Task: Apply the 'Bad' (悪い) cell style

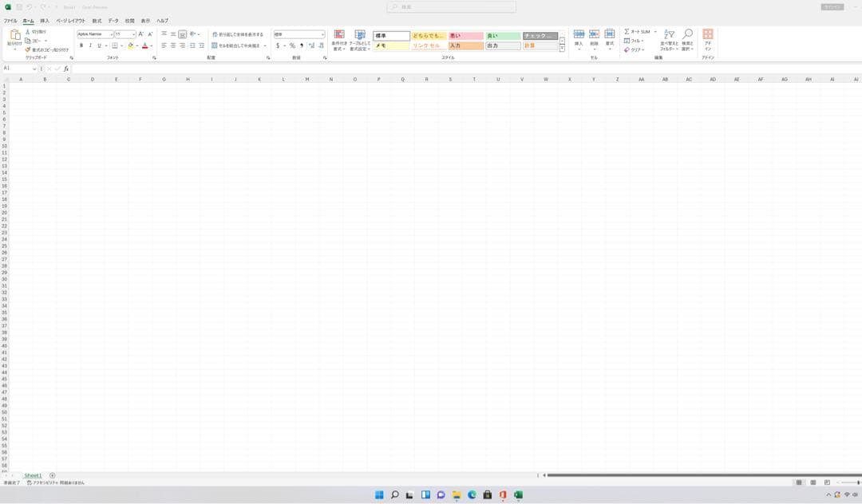Action: coord(465,36)
